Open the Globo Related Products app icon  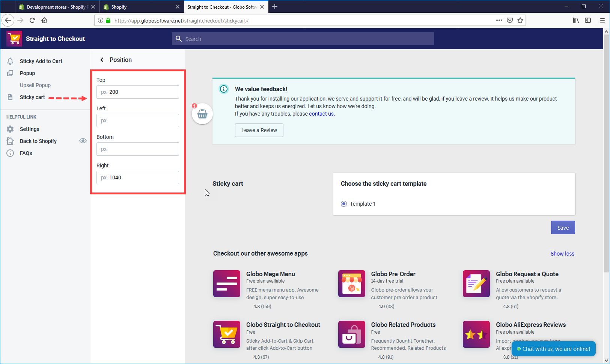click(351, 334)
